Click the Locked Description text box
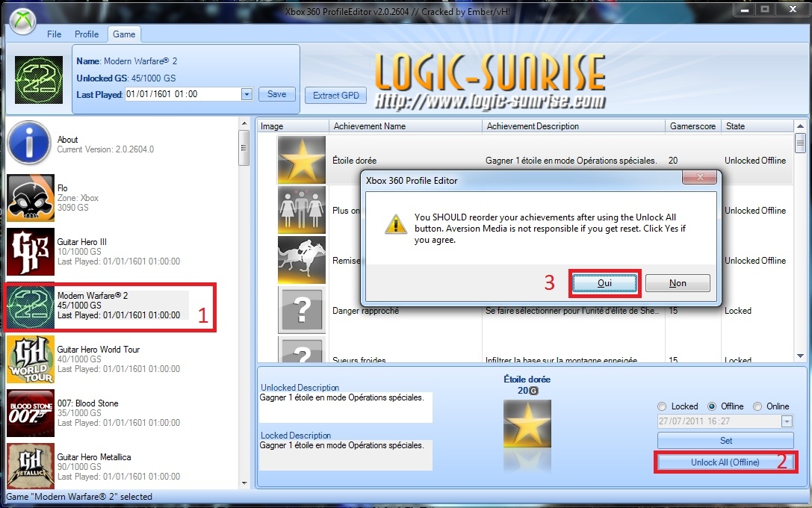This screenshot has width=812, height=508. (345, 455)
